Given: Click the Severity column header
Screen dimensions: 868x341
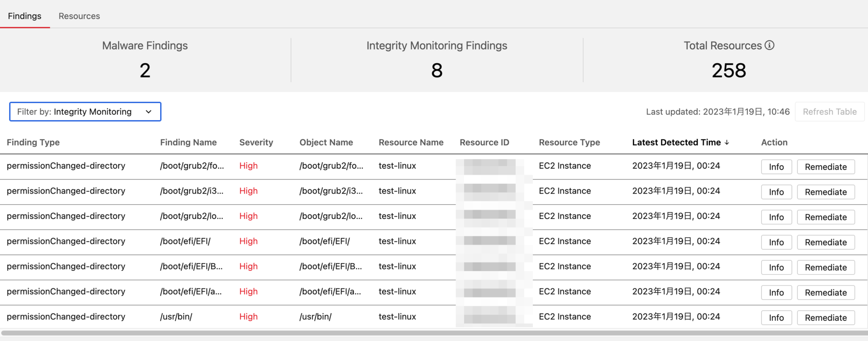Looking at the screenshot, I should coord(256,142).
